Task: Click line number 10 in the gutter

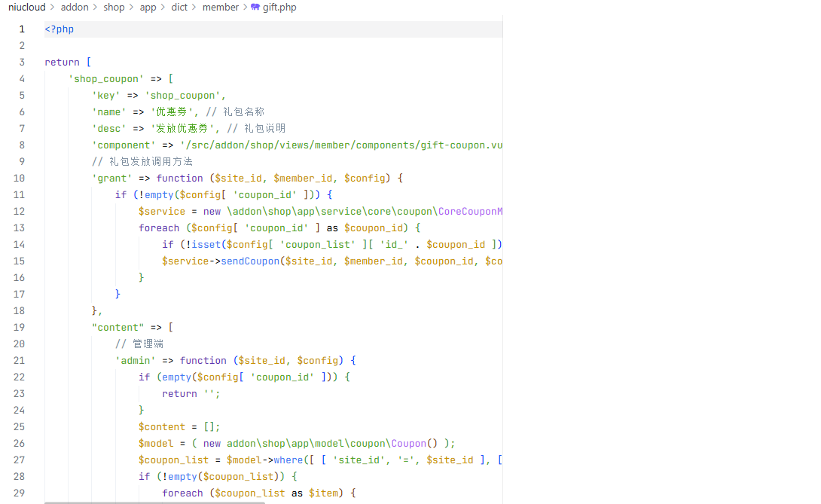Action: 19,179
